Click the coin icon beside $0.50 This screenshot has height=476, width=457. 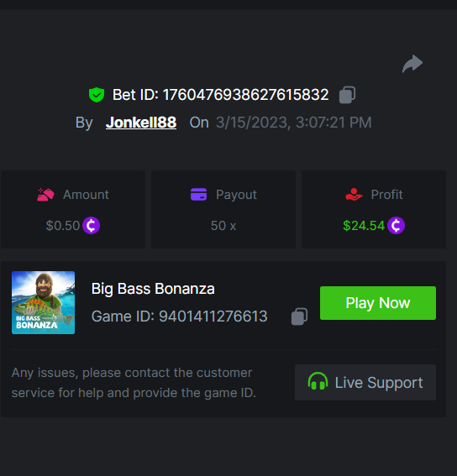click(92, 226)
